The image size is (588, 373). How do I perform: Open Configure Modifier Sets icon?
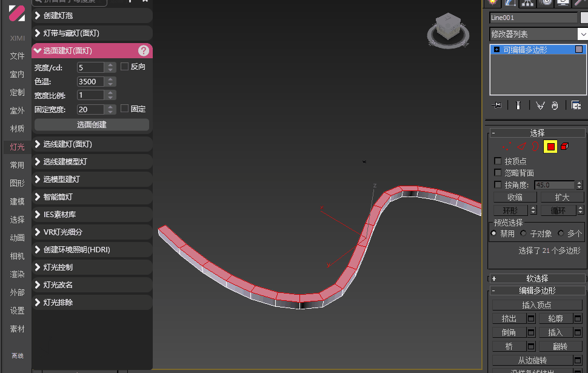coord(576,106)
